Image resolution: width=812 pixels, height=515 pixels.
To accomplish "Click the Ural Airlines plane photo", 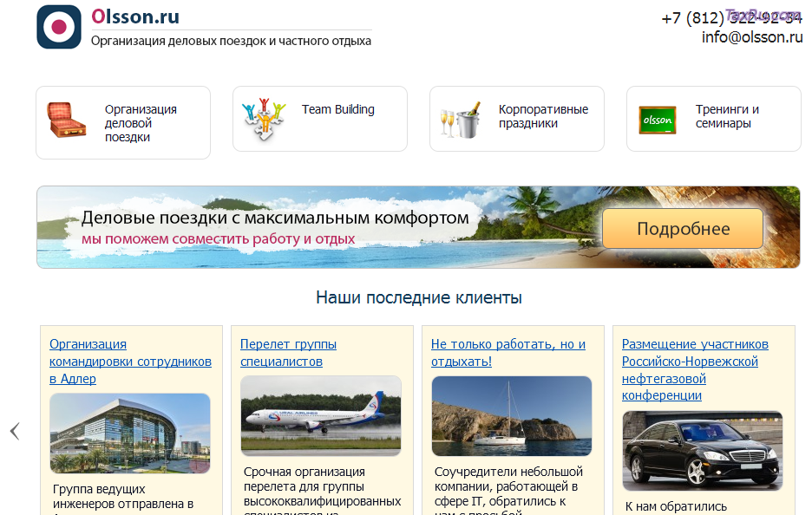I will point(320,415).
